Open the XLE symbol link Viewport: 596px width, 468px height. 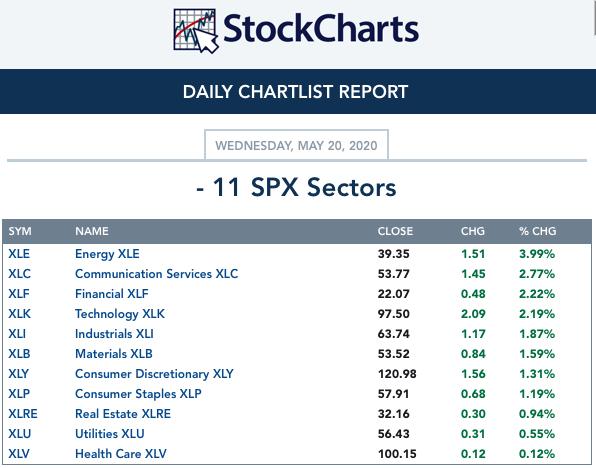click(19, 254)
